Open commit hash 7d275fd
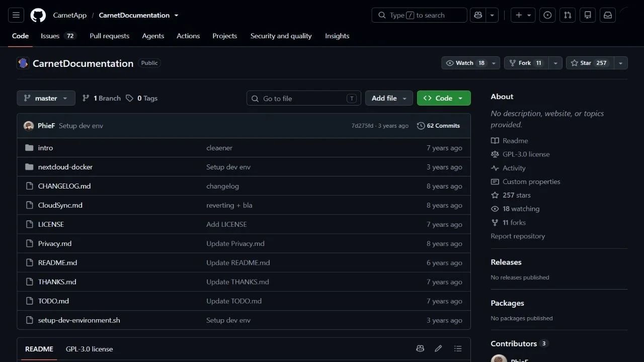644x362 pixels. 362,126
